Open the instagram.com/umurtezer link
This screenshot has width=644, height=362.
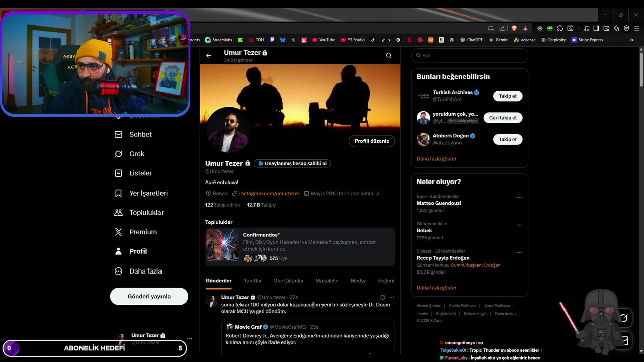[x=269, y=193]
